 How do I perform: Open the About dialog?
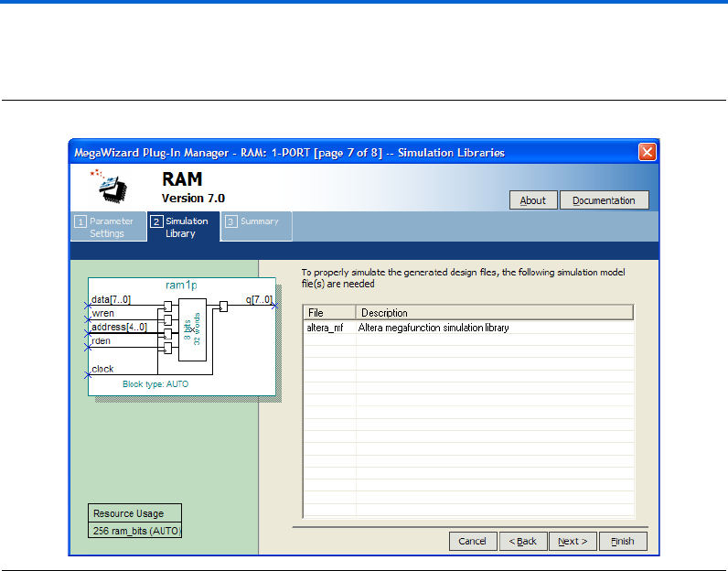coord(533,200)
